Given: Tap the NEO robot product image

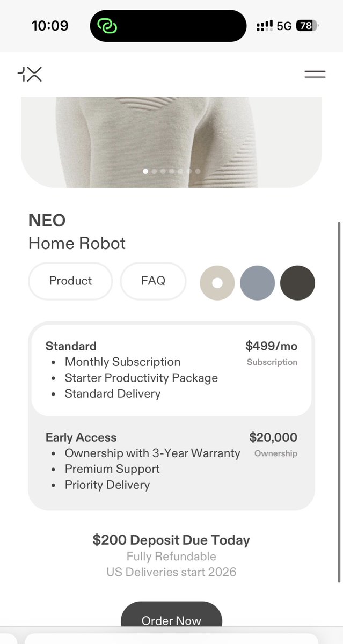Looking at the screenshot, I should (x=171, y=134).
